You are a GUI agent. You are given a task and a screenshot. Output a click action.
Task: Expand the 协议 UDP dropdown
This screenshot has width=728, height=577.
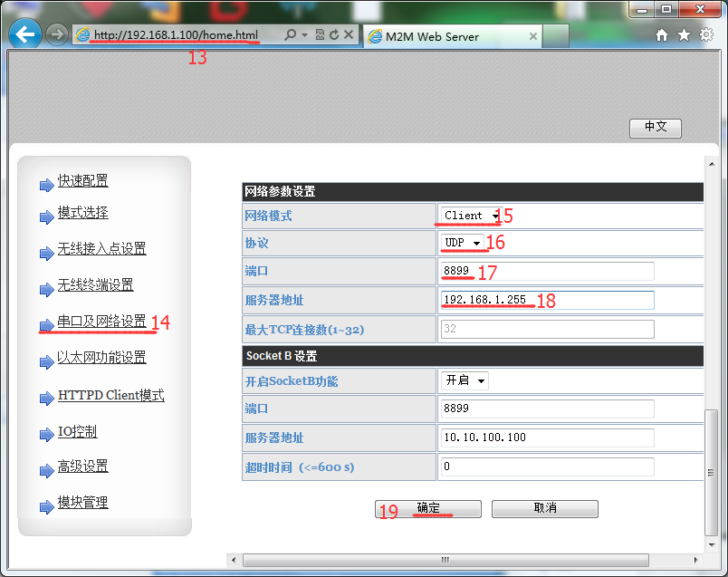click(x=462, y=243)
